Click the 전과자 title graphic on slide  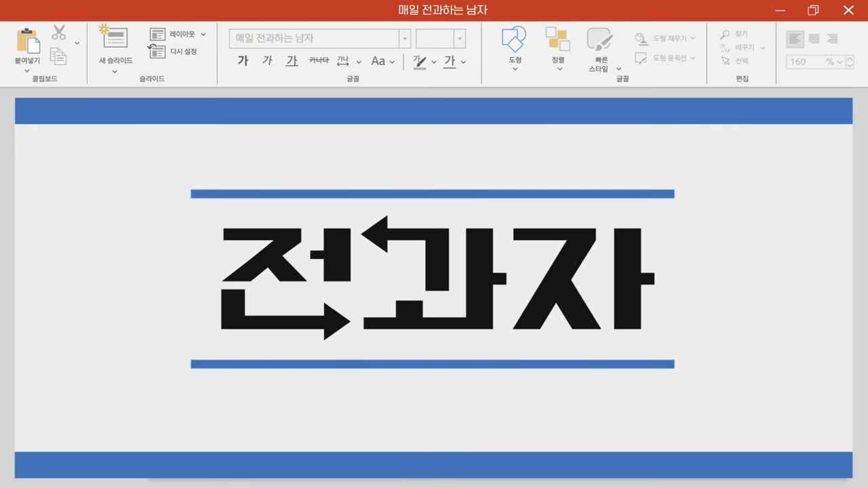tap(437, 278)
